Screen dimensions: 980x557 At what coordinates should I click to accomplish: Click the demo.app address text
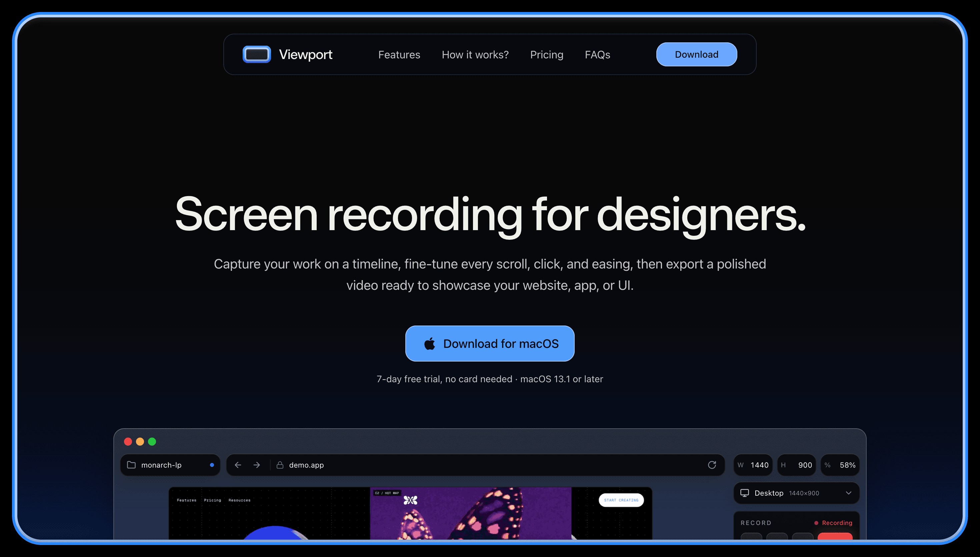306,465
